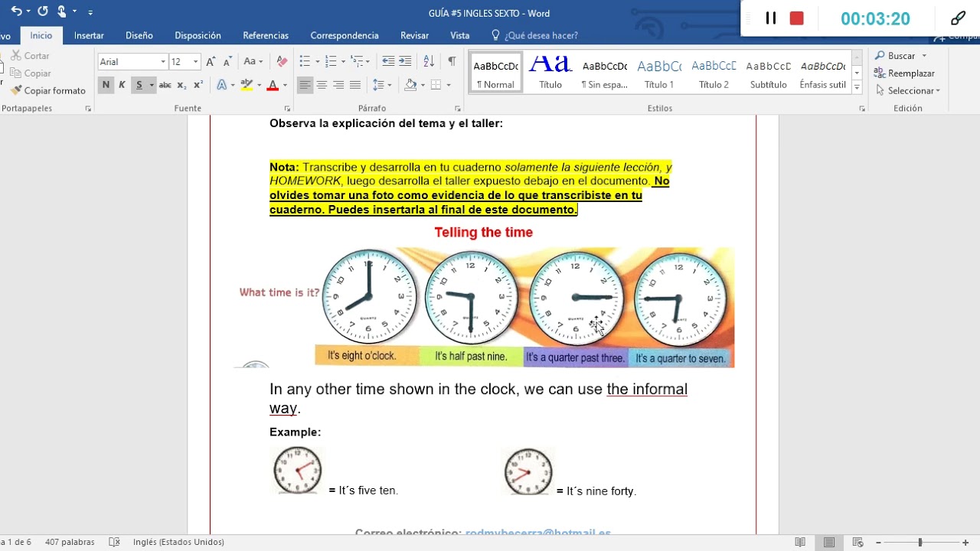Image resolution: width=980 pixels, height=551 pixels.
Task: Justify the paragraph text
Action: tap(354, 85)
